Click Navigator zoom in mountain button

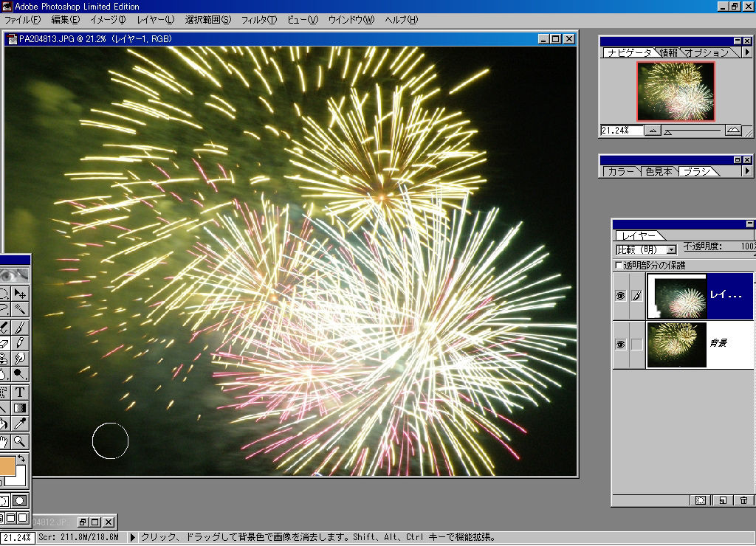tap(733, 130)
